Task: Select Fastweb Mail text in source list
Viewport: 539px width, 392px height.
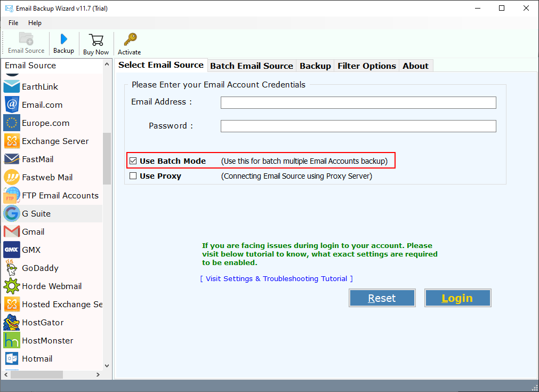Action: pos(47,178)
